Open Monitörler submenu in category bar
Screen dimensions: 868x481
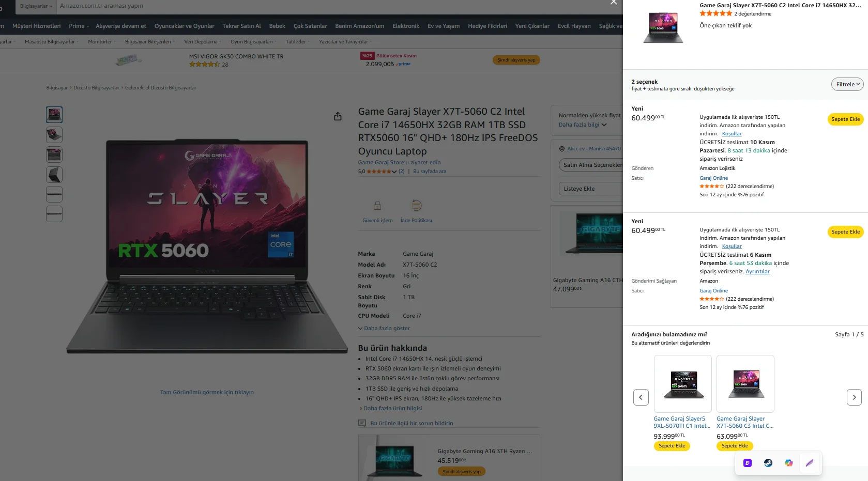pyautogui.click(x=102, y=42)
